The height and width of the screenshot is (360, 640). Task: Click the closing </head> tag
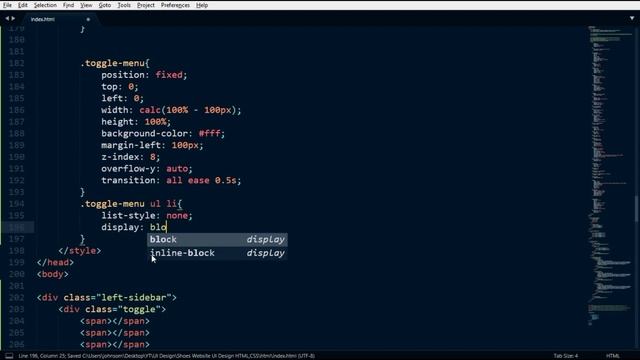click(55, 262)
